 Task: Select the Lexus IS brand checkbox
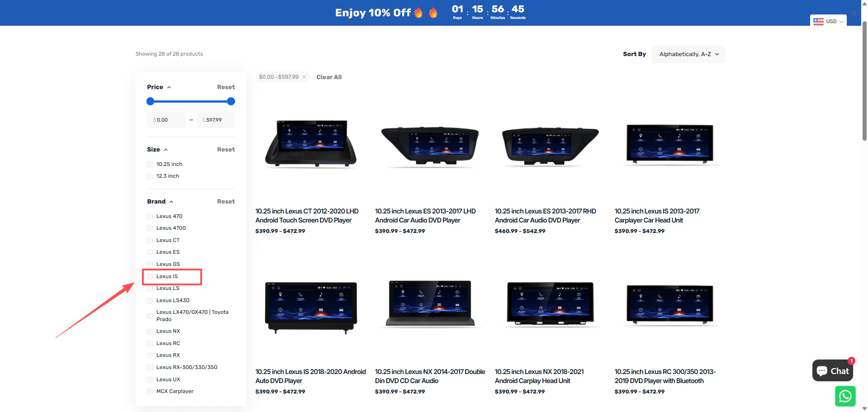[x=150, y=276]
